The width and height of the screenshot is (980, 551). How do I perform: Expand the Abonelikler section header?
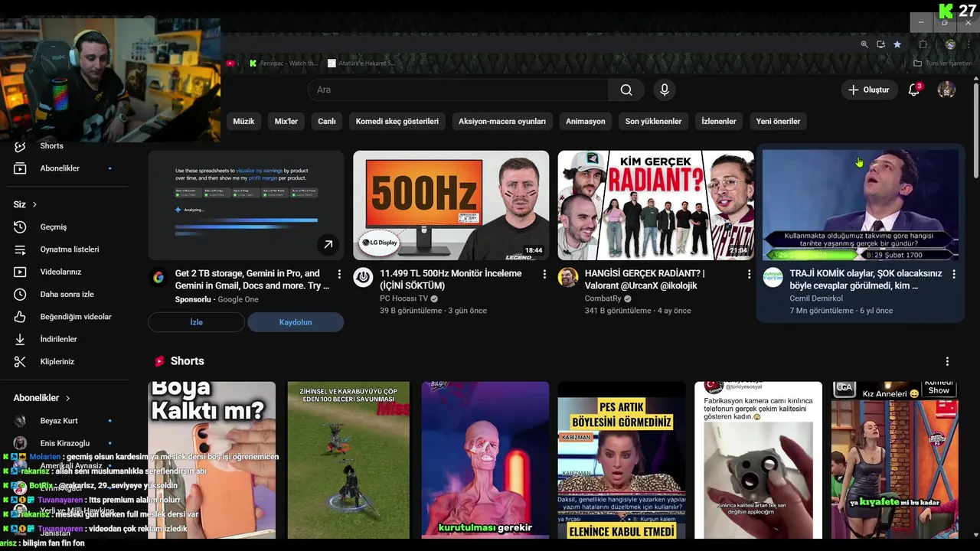tap(42, 398)
